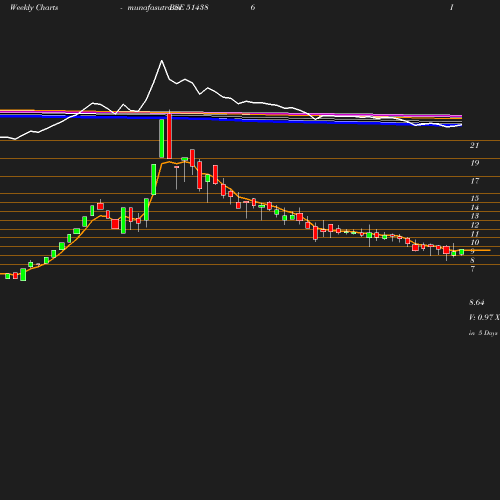This screenshot has height=500, width=500.
Task: Click the peak of the white indicator line
Action: (x=162, y=61)
